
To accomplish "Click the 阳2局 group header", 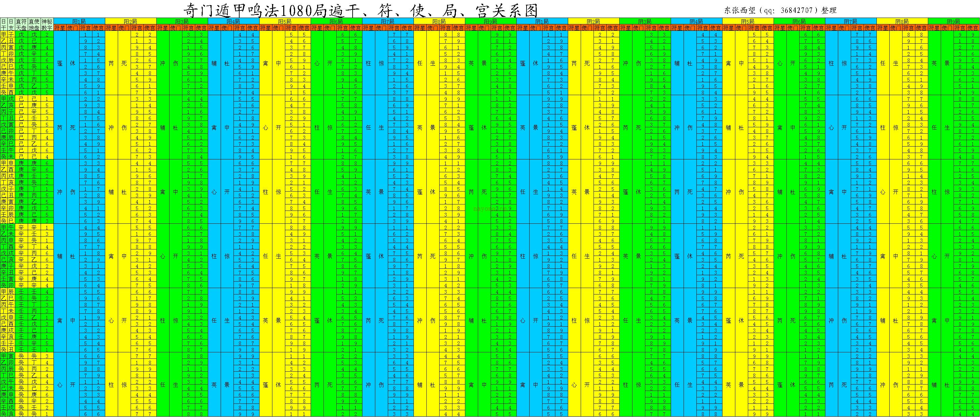I will click(x=131, y=21).
